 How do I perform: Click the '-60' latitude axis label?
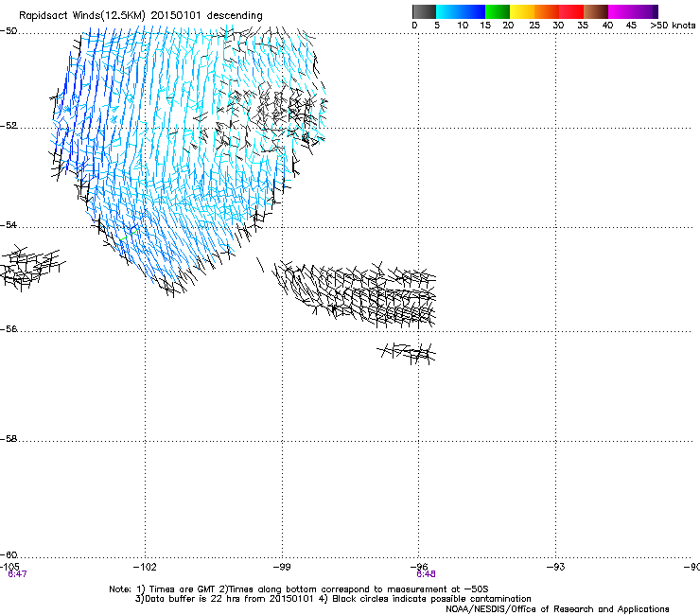9,554
